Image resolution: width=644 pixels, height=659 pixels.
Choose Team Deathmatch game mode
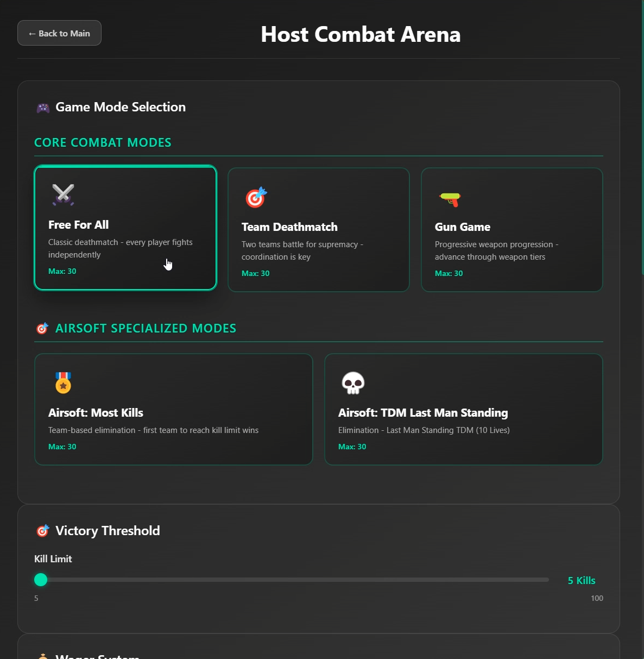pyautogui.click(x=319, y=230)
